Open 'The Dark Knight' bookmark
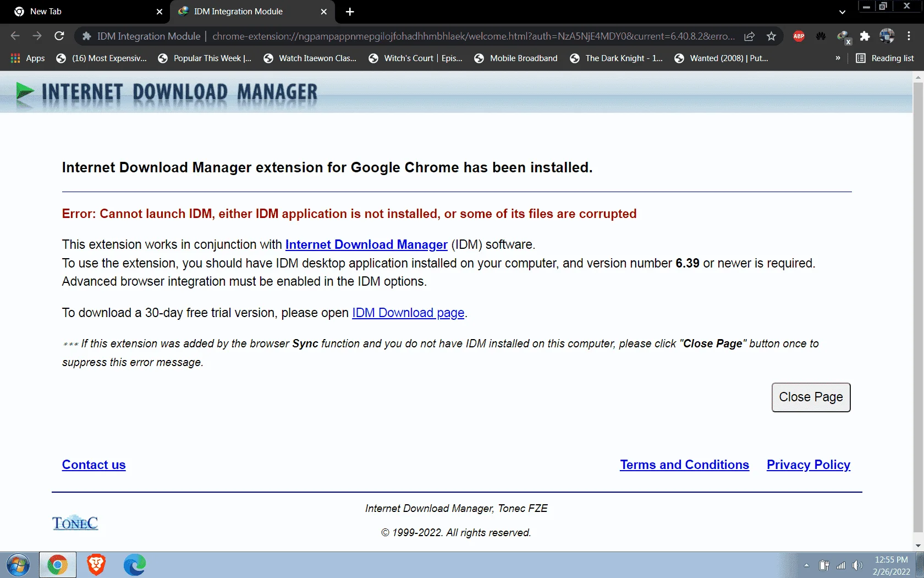 tap(616, 58)
